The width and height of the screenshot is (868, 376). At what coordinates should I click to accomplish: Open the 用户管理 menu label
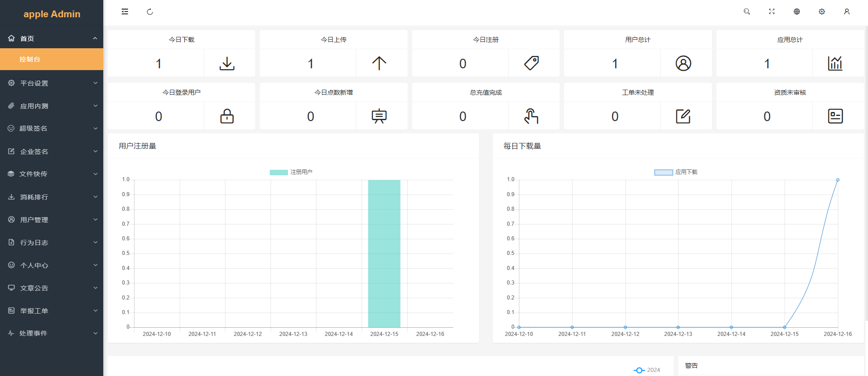pos(34,220)
